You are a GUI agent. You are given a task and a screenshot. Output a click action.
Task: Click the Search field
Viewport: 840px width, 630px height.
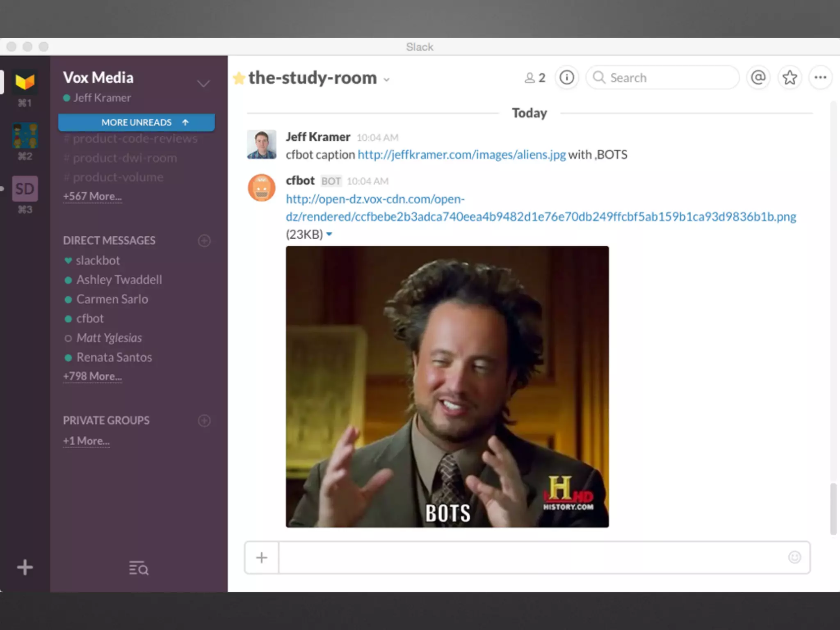click(663, 78)
